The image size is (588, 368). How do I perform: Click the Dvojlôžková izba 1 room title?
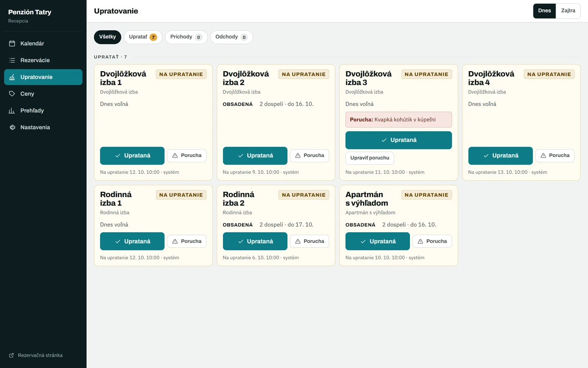[x=123, y=78]
